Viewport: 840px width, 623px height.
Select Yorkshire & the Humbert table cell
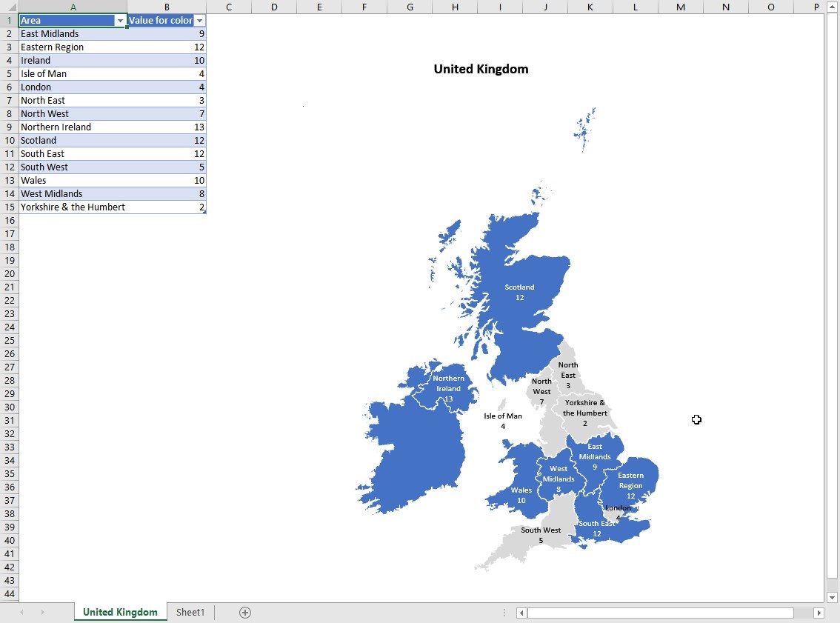tap(73, 207)
